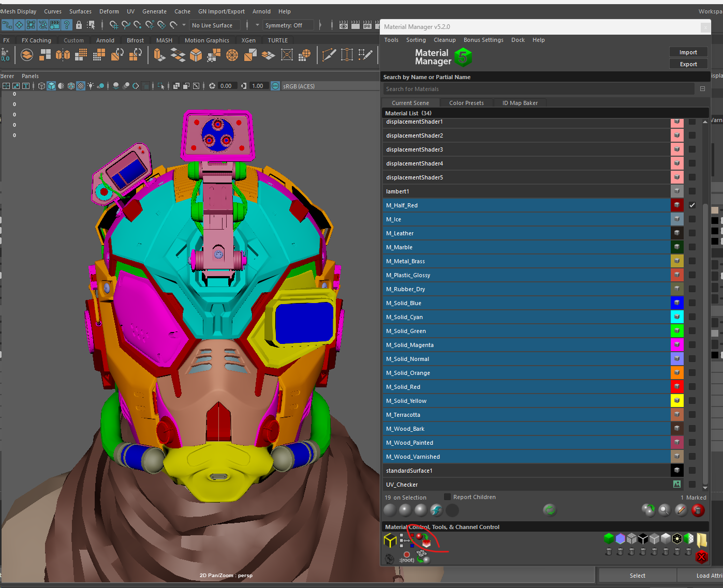Collapse the search section box icon

coord(702,89)
